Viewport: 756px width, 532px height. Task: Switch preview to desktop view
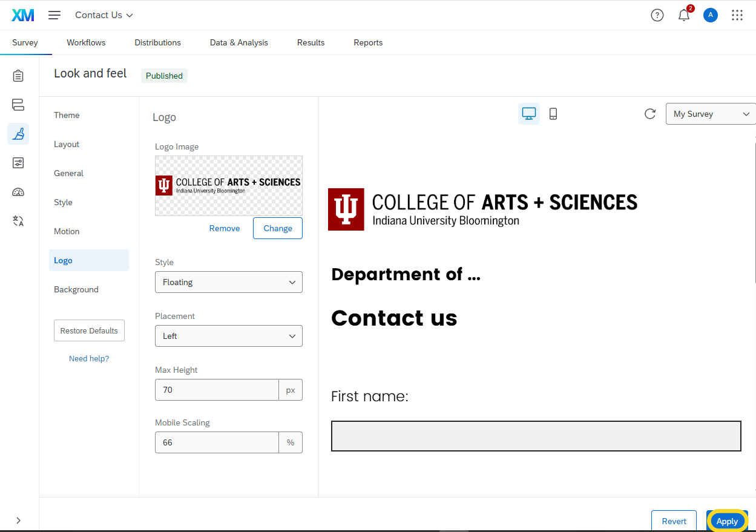coord(528,114)
